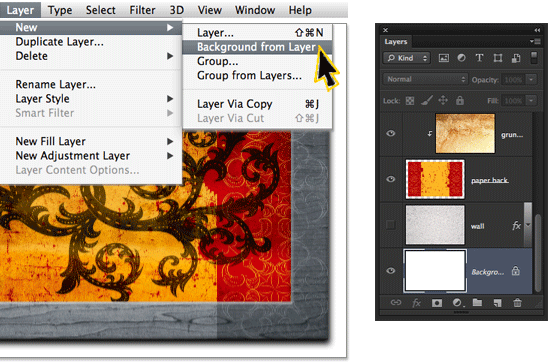The height and width of the screenshot is (363, 548).
Task: Click the Create new group folder icon
Action: 477,303
